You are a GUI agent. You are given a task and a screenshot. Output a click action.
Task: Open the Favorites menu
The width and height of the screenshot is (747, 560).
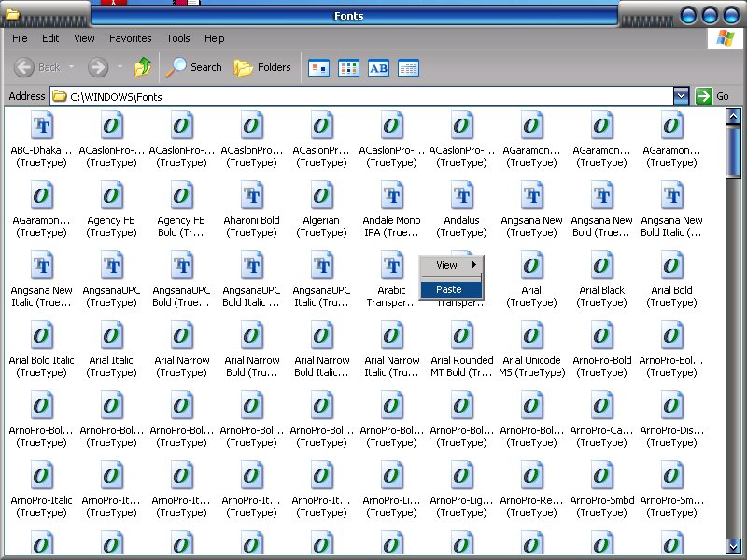[x=130, y=38]
